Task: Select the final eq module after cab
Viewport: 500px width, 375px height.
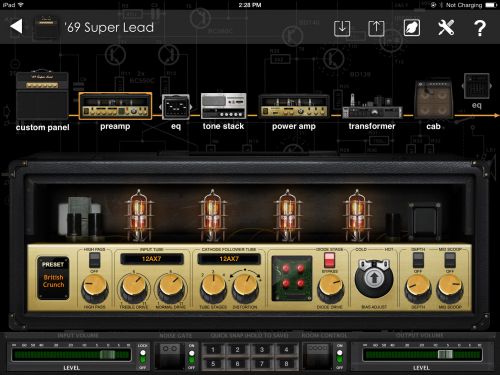Action: pyautogui.click(x=477, y=86)
